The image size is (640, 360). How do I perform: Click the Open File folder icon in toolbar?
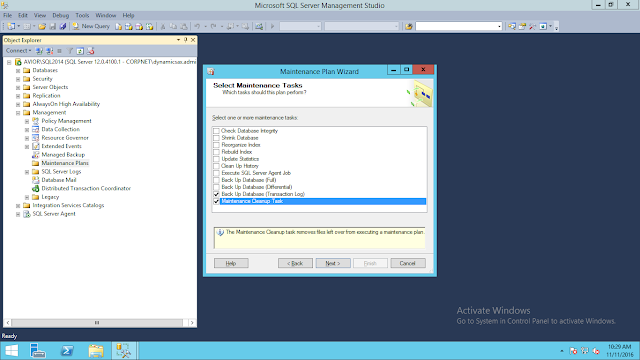[x=42, y=27]
